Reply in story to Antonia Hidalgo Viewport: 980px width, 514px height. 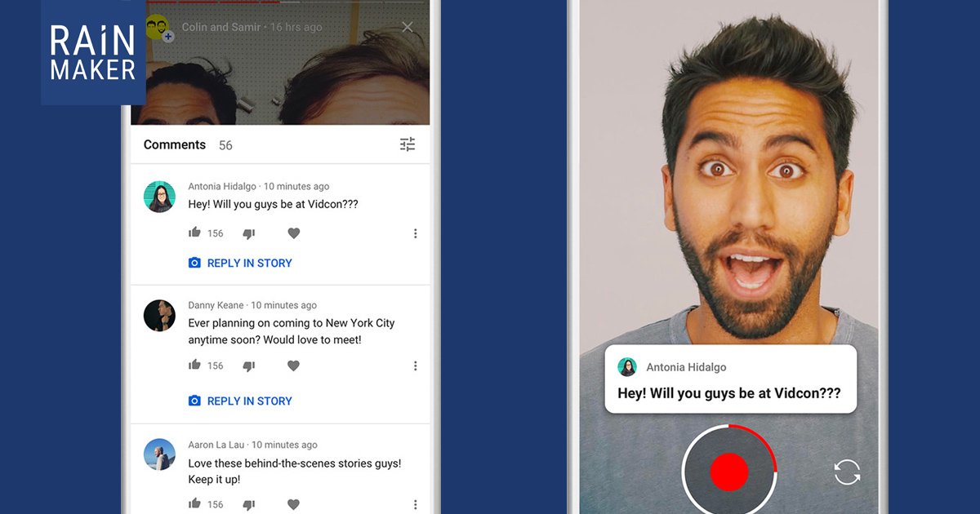pos(241,263)
